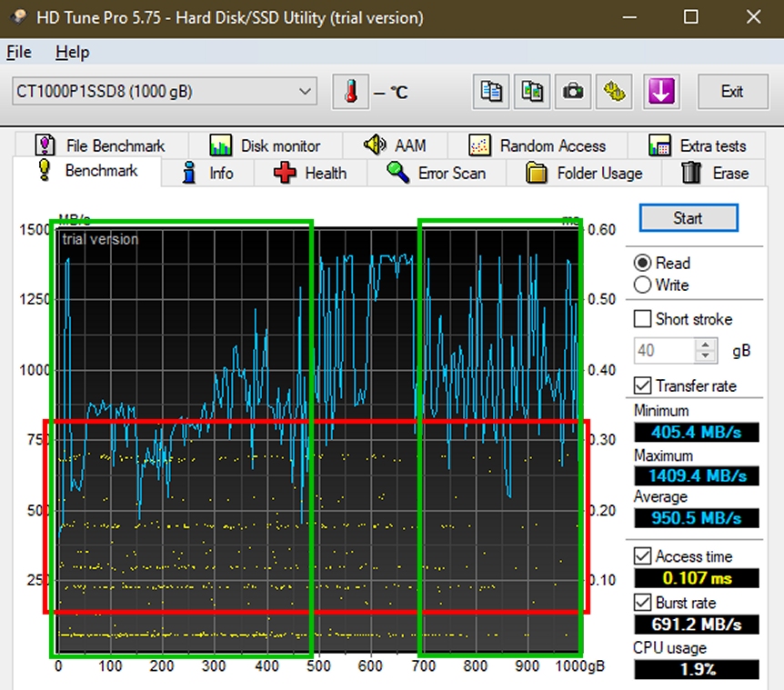Switch to the Health tab
Image resolution: width=784 pixels, height=690 pixels.
point(310,173)
